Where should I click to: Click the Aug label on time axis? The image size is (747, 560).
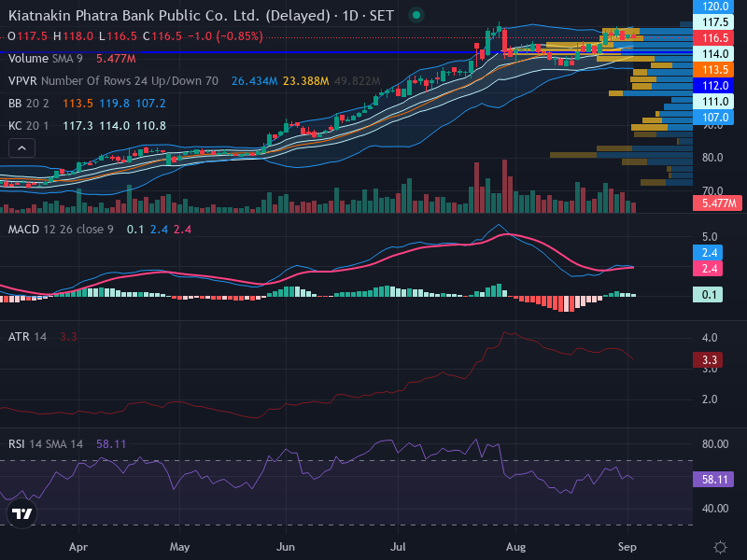pos(516,547)
